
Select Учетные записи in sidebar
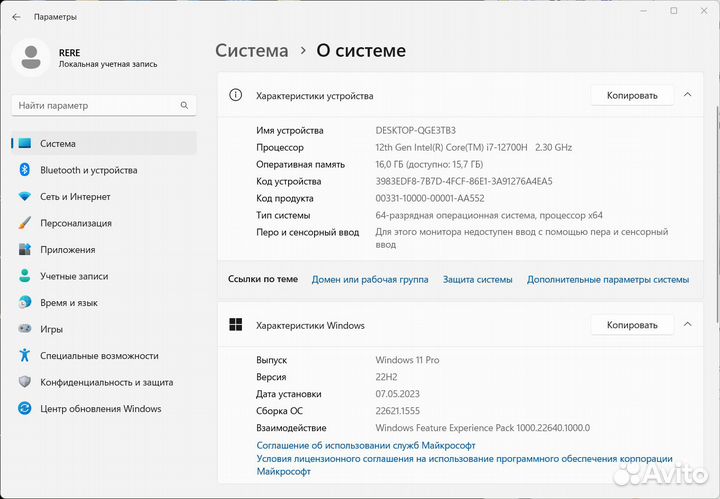tap(104, 276)
